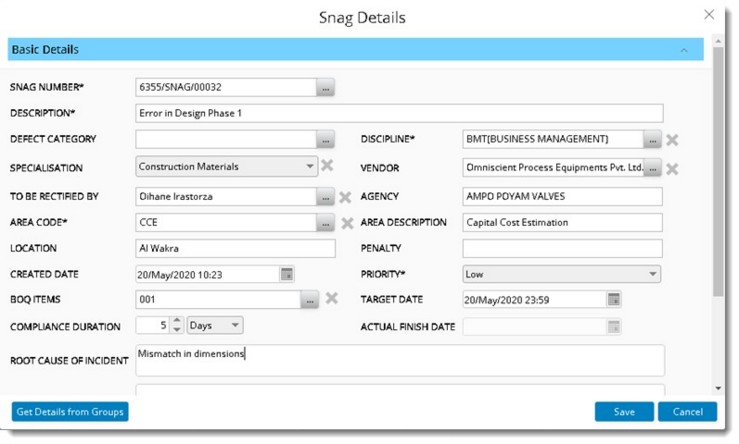Viewport: 739px width, 444px height.
Task: Open the Defect Category lookup ellipsis button
Action: click(326, 140)
